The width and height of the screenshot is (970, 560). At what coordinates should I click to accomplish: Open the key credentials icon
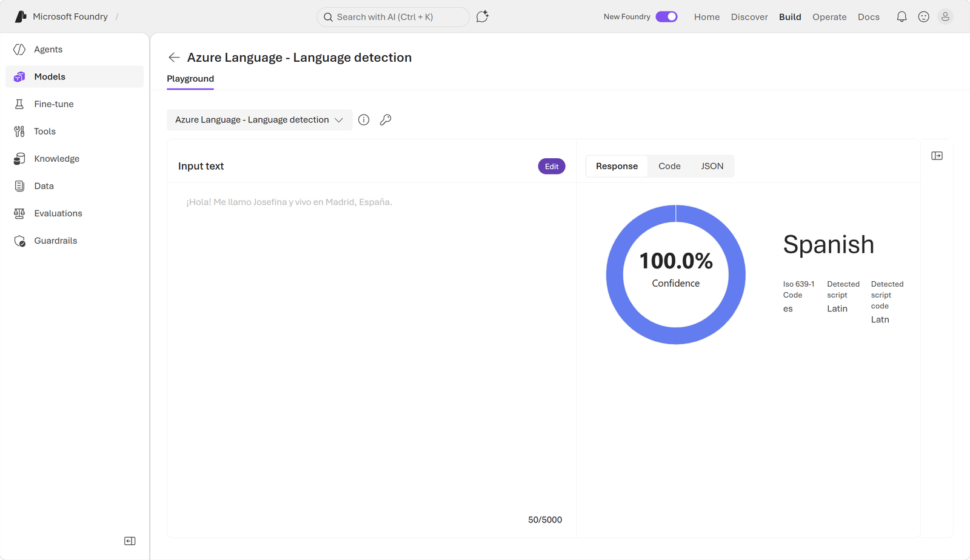point(386,120)
